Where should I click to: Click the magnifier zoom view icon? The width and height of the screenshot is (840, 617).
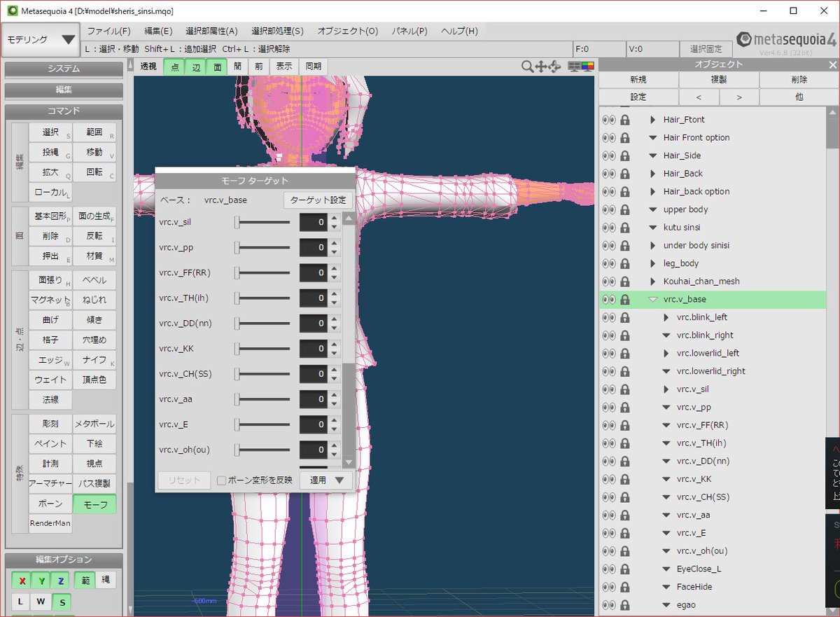527,66
